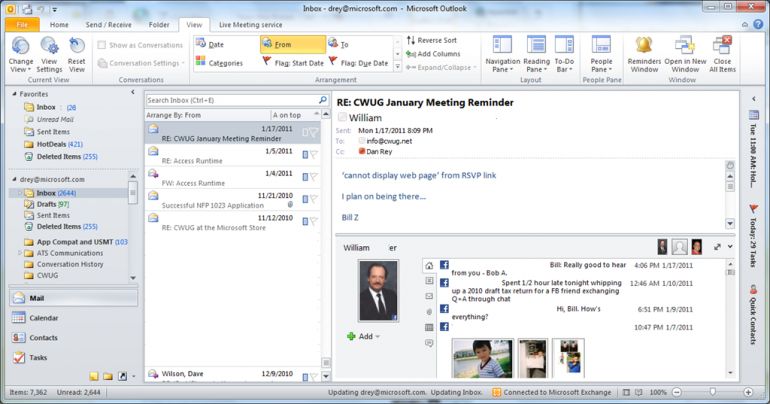Image resolution: width=770 pixels, height=404 pixels.
Task: Collapse the drey@microsoft.com mailbox tree
Action: coord(14,179)
